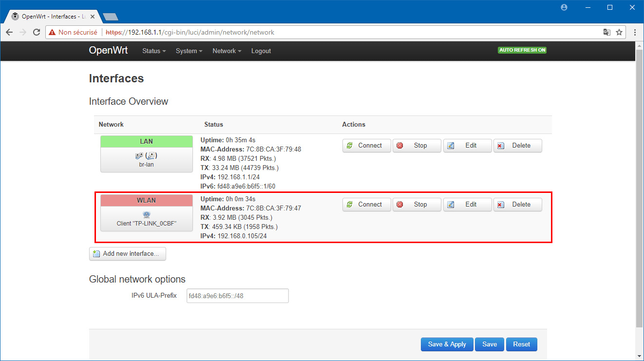644x361 pixels.
Task: Click the red WLAN interface header
Action: [x=146, y=200]
